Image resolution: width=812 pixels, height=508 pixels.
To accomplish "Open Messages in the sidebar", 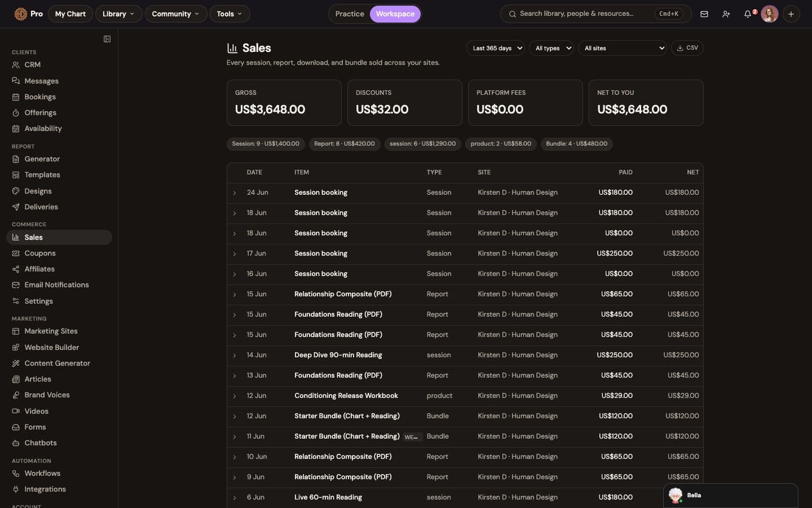I will pos(59,81).
